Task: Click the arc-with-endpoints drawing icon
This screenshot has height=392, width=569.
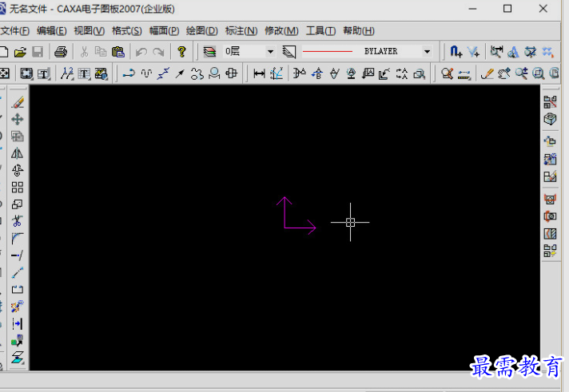Action: (129, 73)
